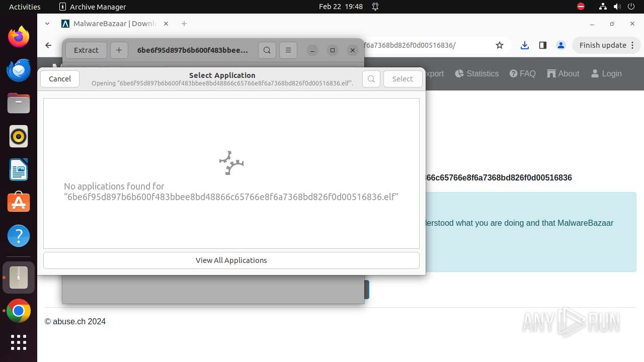This screenshot has width=644, height=362.
Task: Click the "No applications found for" message
Action: 231,192
